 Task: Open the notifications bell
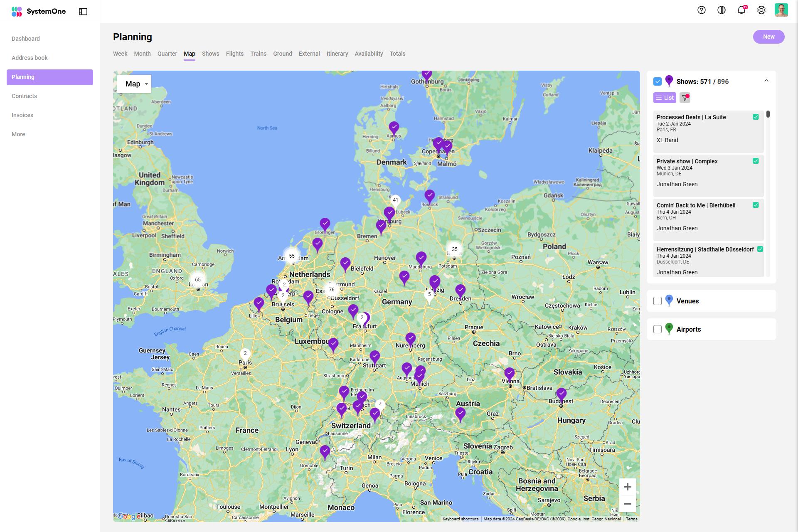[741, 10]
